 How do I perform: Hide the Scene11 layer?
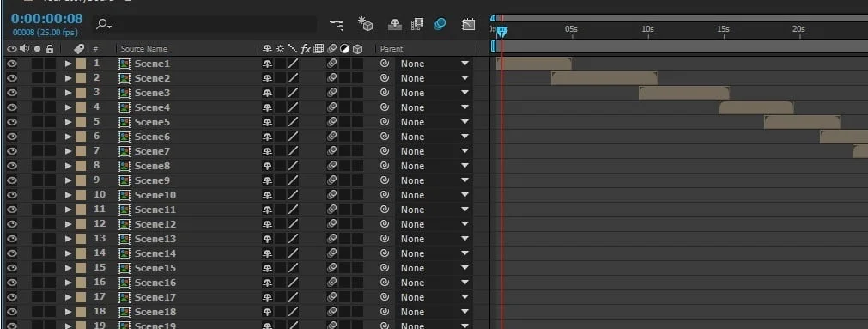12,210
